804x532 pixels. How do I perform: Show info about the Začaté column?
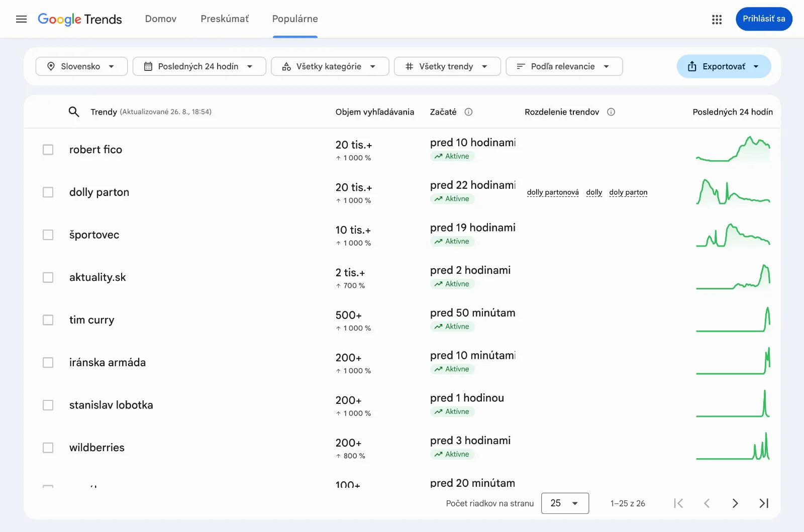(x=468, y=112)
